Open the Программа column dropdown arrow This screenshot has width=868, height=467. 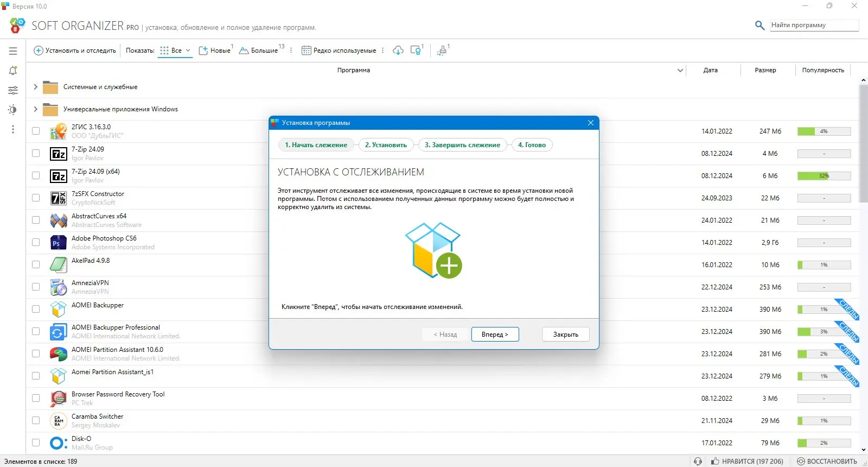tap(680, 71)
